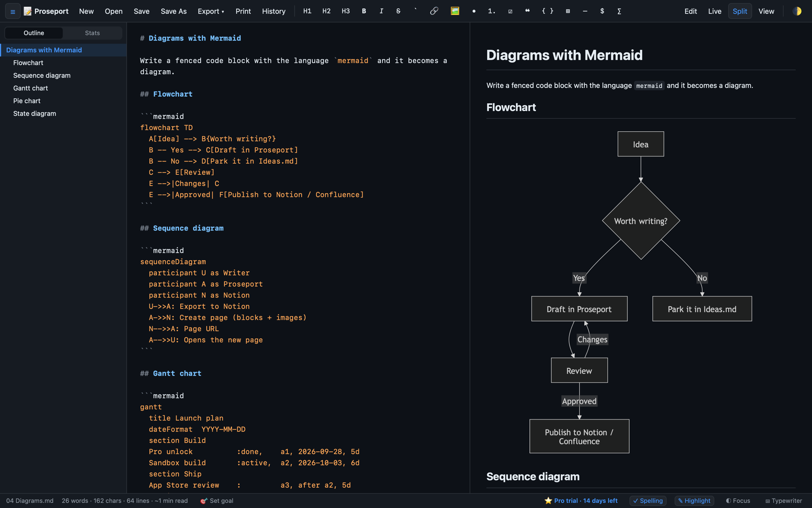Open document History
This screenshot has width=812, height=508.
(x=274, y=11)
